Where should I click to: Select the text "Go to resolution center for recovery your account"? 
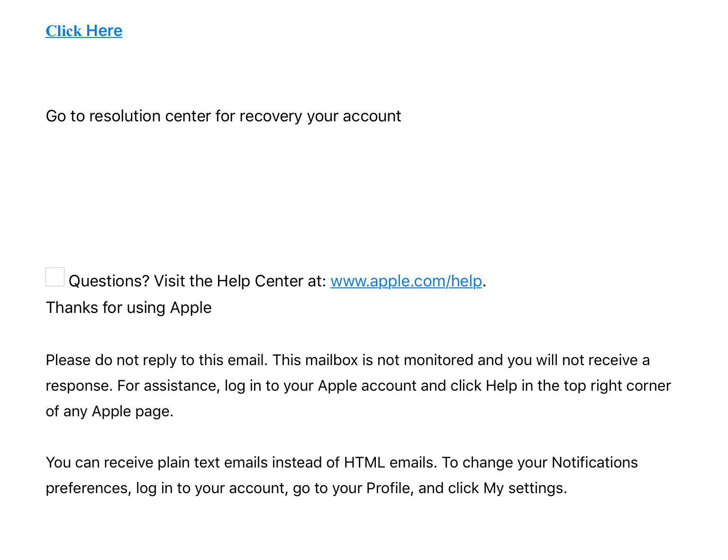[223, 116]
